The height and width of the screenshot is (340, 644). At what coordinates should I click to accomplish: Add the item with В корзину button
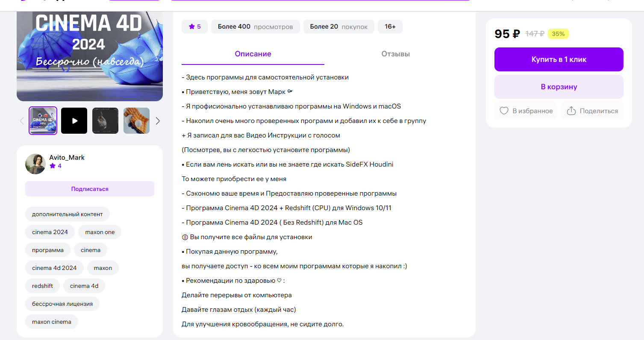point(559,87)
